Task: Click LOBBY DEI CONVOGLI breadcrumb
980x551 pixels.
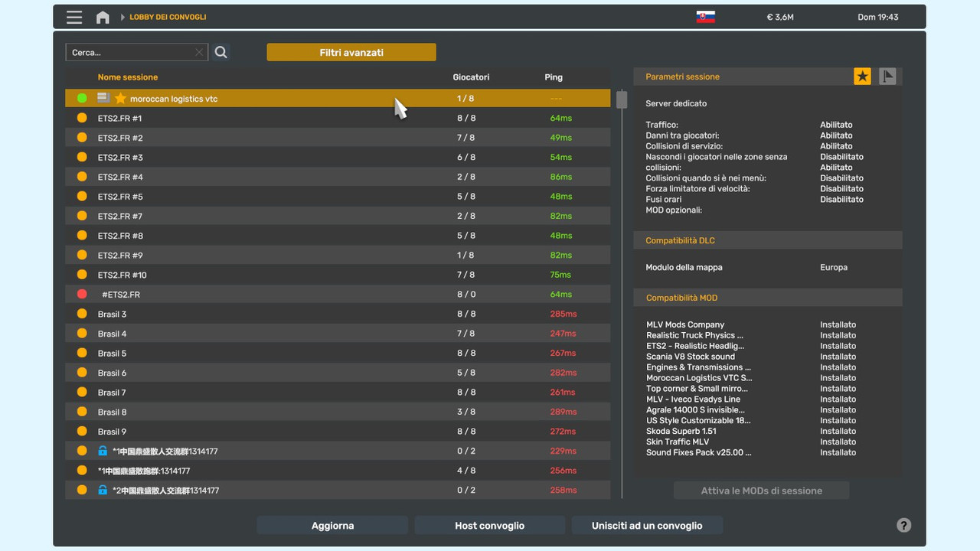Action: click(168, 17)
